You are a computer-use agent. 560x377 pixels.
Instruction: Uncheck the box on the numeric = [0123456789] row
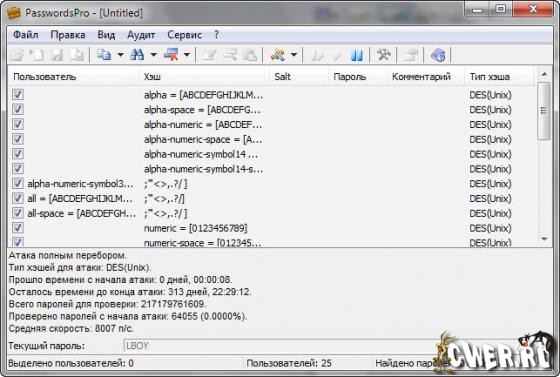(18, 227)
